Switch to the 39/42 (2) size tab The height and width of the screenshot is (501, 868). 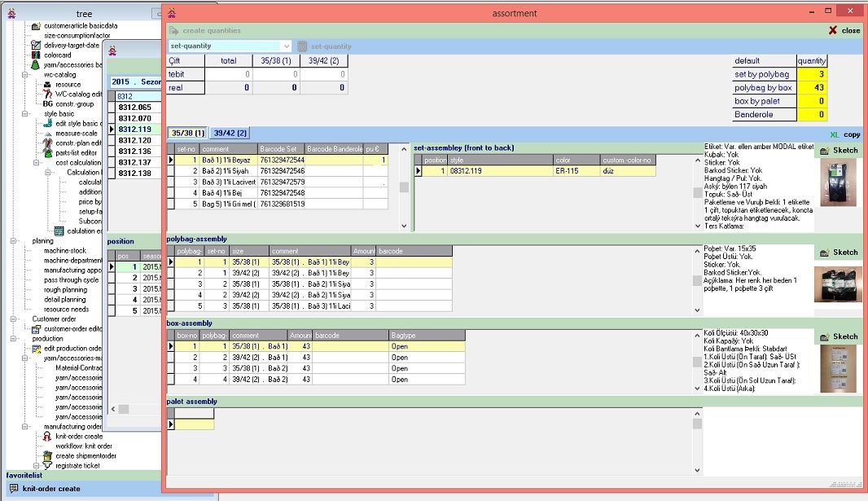point(230,133)
